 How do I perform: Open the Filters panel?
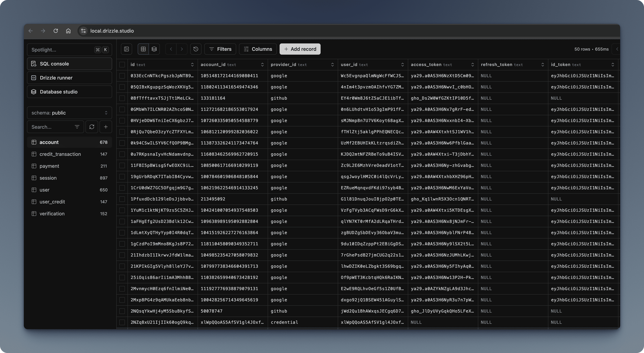point(220,49)
